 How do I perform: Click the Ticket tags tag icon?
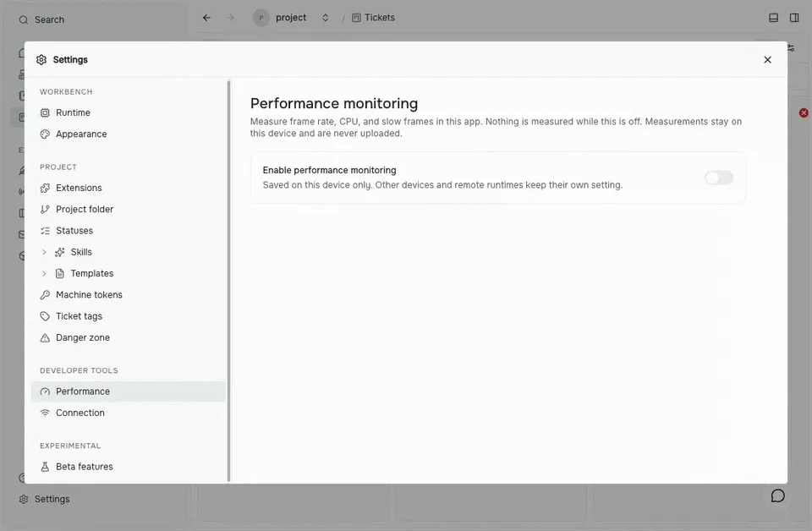(x=45, y=316)
